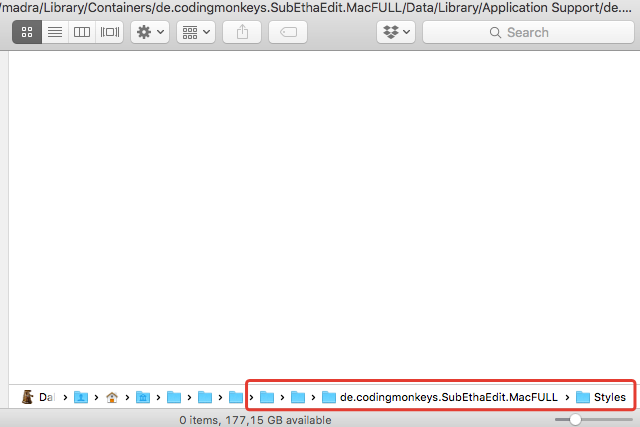Select de.codingmonkeys.SubEthaEdit.MacFULL in path bar

tap(440, 397)
